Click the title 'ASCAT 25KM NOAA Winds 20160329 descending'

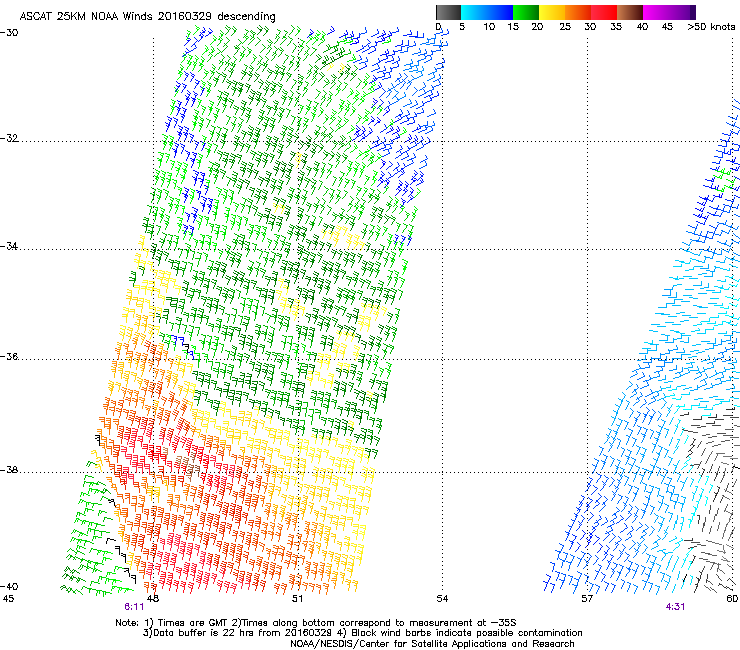click(x=147, y=17)
